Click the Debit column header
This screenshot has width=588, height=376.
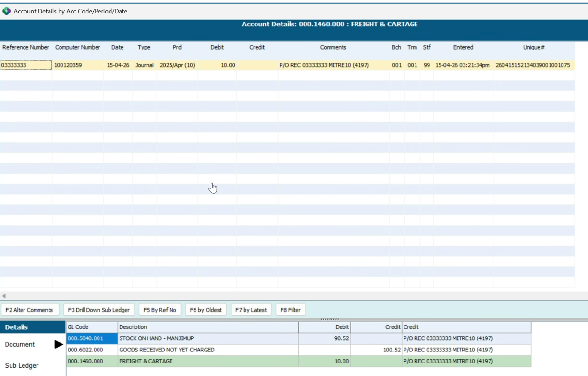217,47
